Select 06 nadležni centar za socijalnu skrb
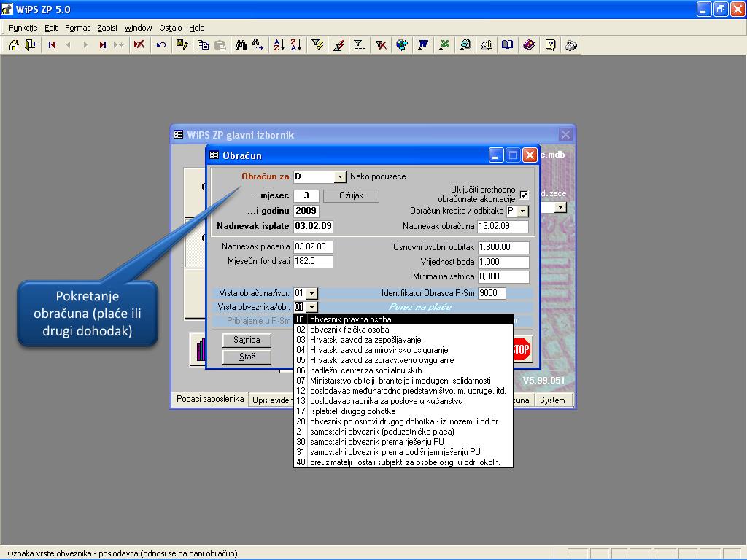Viewport: 747px width, 560px height. (x=403, y=370)
